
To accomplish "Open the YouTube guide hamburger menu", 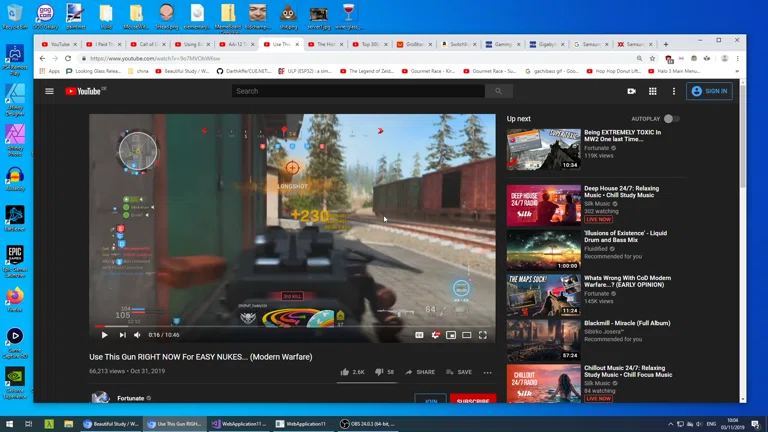I will click(x=49, y=91).
